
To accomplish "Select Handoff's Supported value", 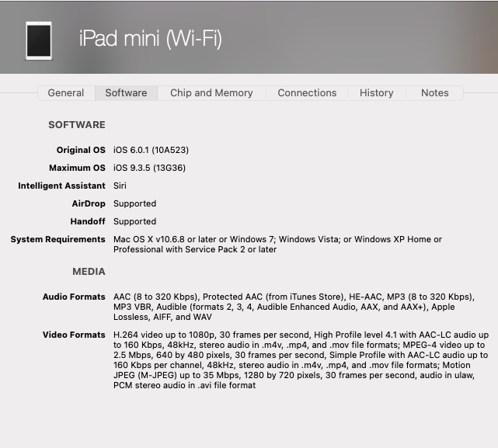I will (134, 221).
